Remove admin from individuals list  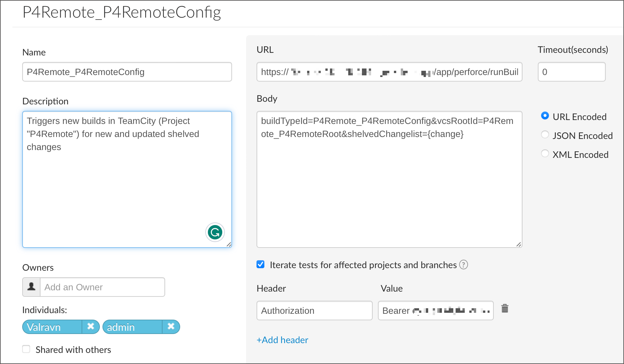171,326
